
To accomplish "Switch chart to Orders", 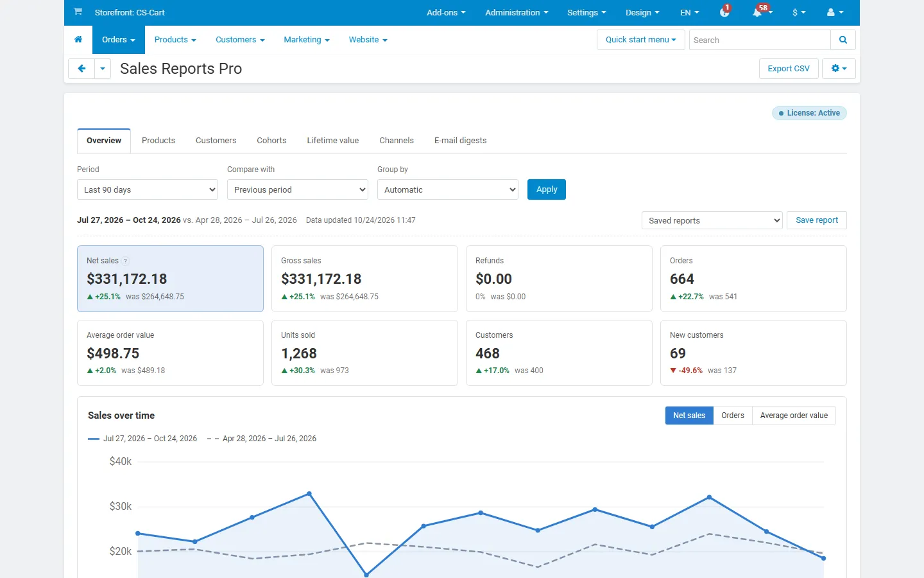I will pos(733,416).
